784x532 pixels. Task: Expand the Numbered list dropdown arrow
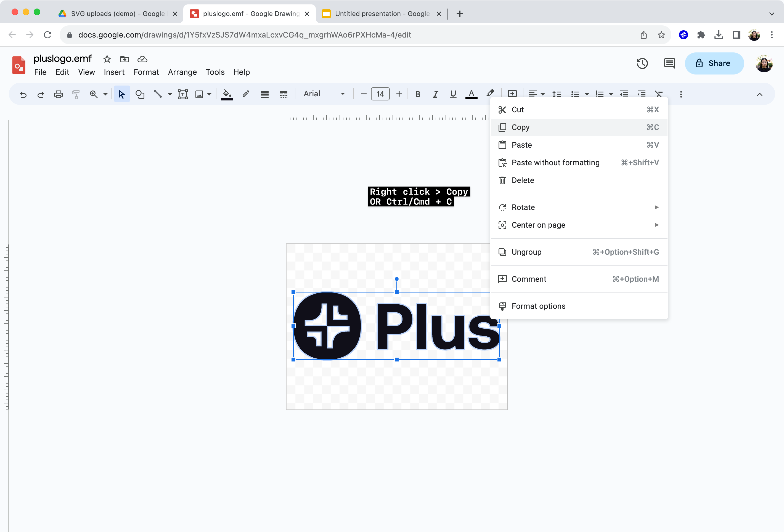pyautogui.click(x=611, y=94)
